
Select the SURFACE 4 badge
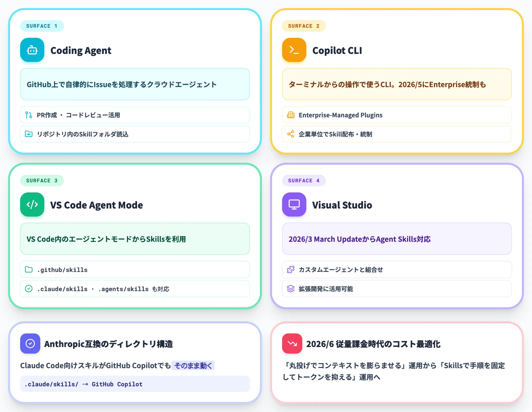(304, 181)
